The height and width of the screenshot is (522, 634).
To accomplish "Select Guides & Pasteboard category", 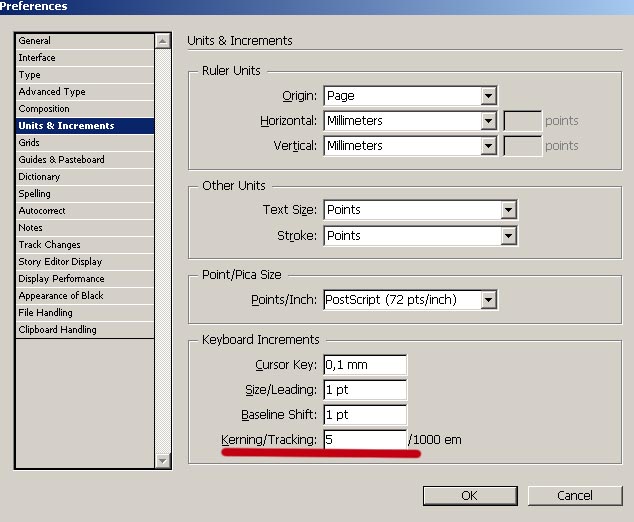I will click(85, 160).
